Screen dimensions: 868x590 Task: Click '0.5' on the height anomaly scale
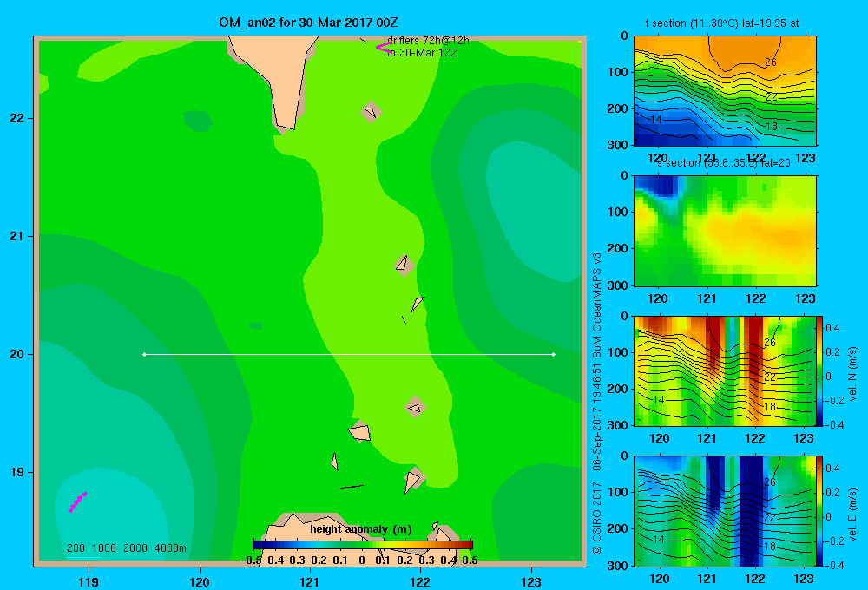click(470, 560)
